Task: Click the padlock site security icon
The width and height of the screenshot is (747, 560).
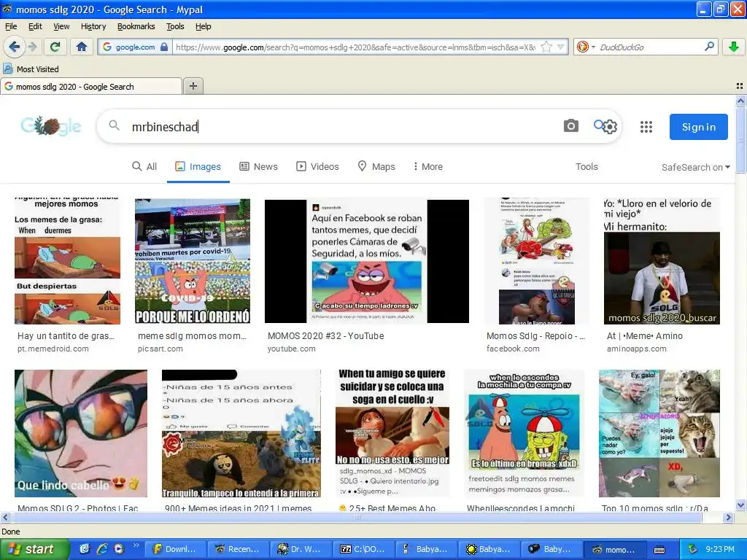Action: (164, 47)
